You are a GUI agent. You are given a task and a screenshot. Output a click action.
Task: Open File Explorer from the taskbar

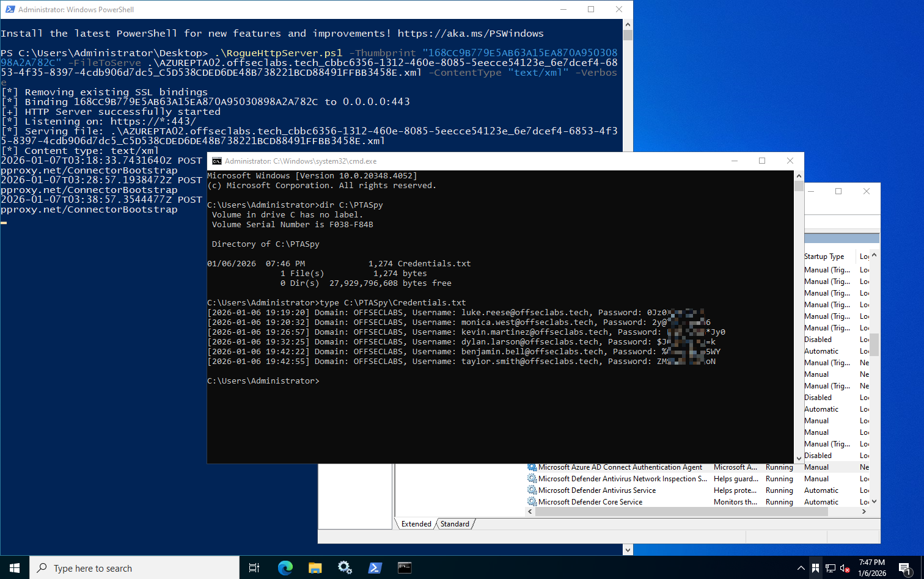[315, 568]
